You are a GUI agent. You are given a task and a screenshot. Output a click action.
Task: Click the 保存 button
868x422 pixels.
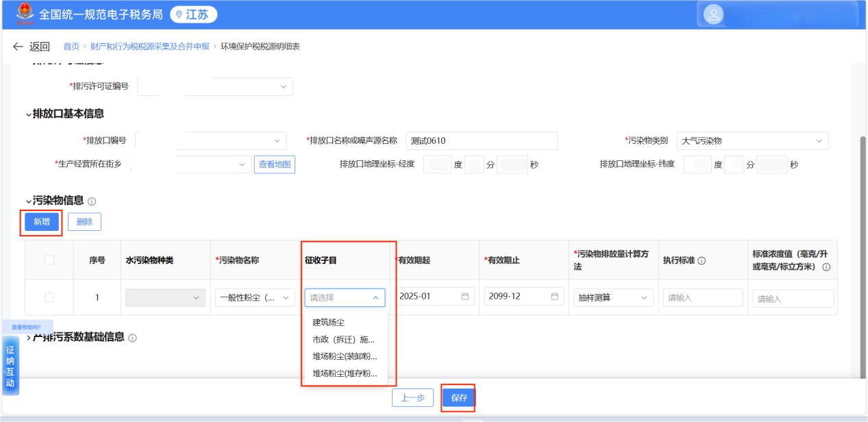pyautogui.click(x=458, y=398)
